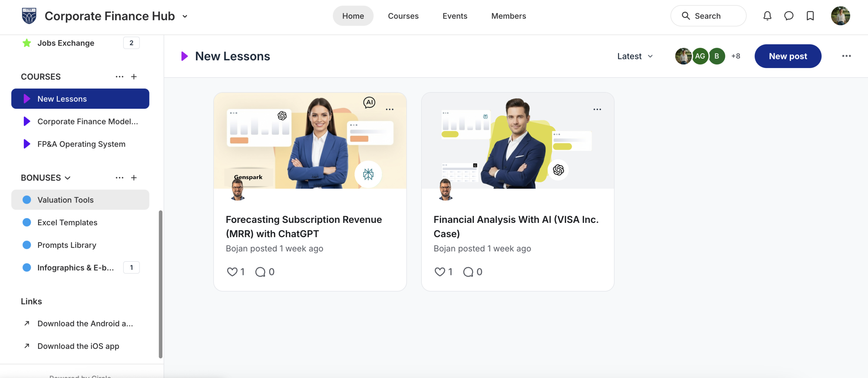Like the Financial Analysis With AI post
This screenshot has height=378, width=868.
[x=440, y=272]
